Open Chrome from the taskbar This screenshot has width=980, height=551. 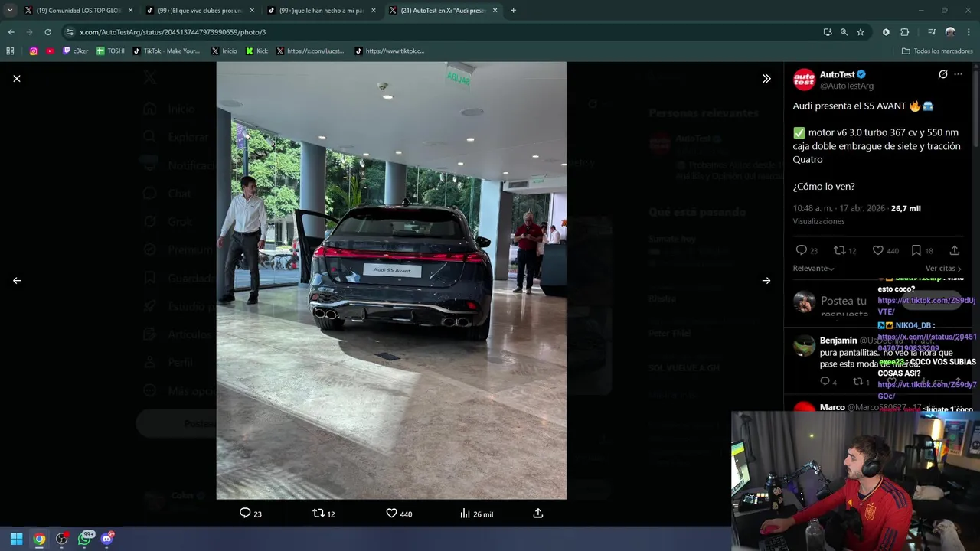coord(39,539)
